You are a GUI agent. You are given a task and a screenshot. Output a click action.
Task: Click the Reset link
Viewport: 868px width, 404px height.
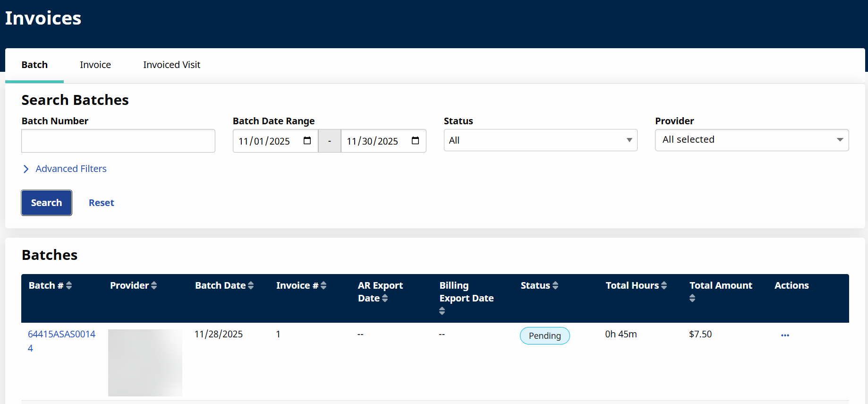point(101,203)
